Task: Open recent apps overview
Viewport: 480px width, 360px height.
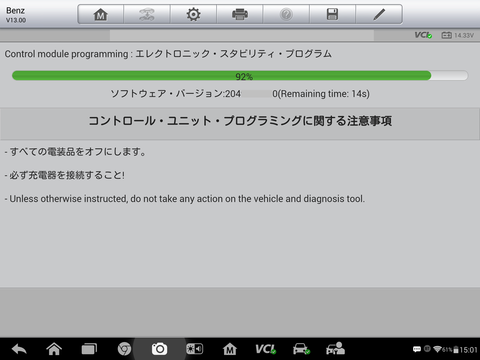Action: (89, 349)
